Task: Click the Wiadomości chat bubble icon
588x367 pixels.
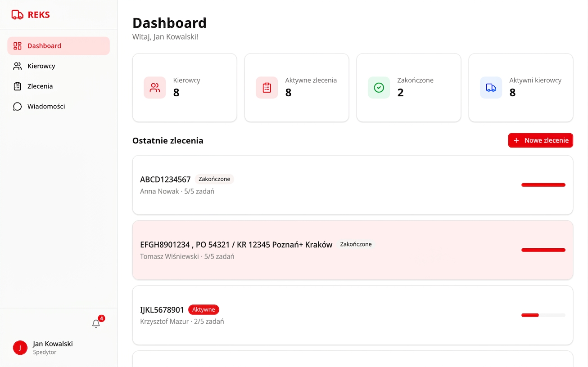Action: (x=18, y=107)
